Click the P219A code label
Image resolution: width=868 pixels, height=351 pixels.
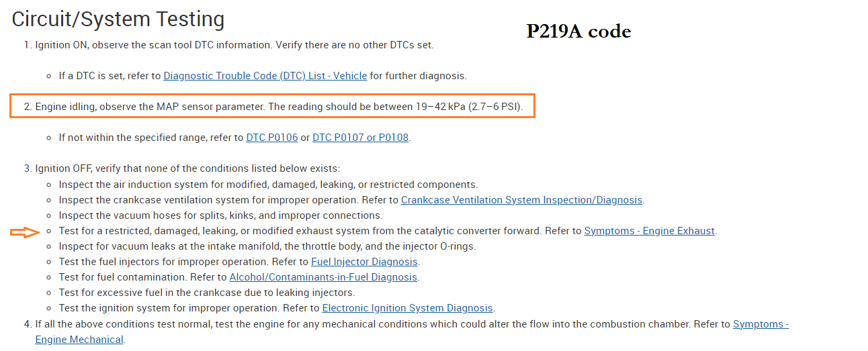pyautogui.click(x=578, y=32)
